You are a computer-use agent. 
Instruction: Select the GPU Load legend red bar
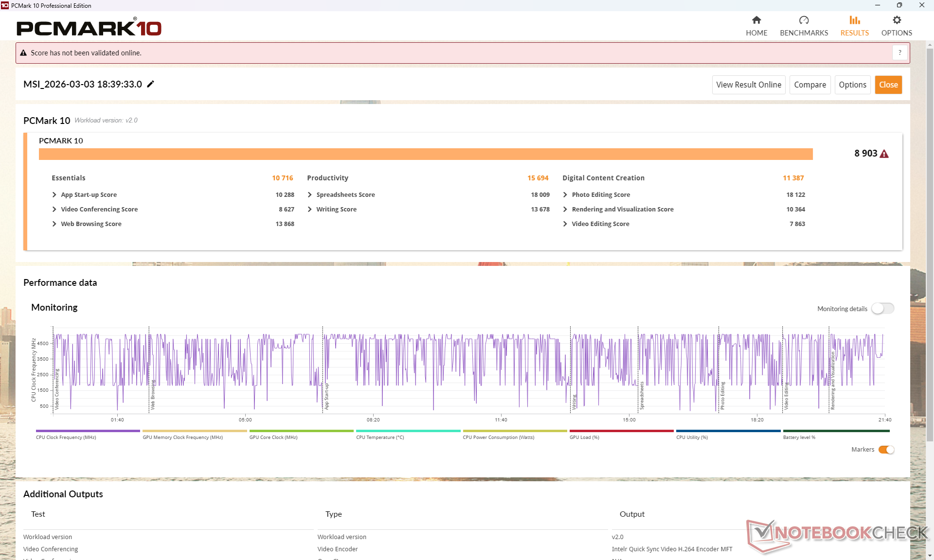621,431
